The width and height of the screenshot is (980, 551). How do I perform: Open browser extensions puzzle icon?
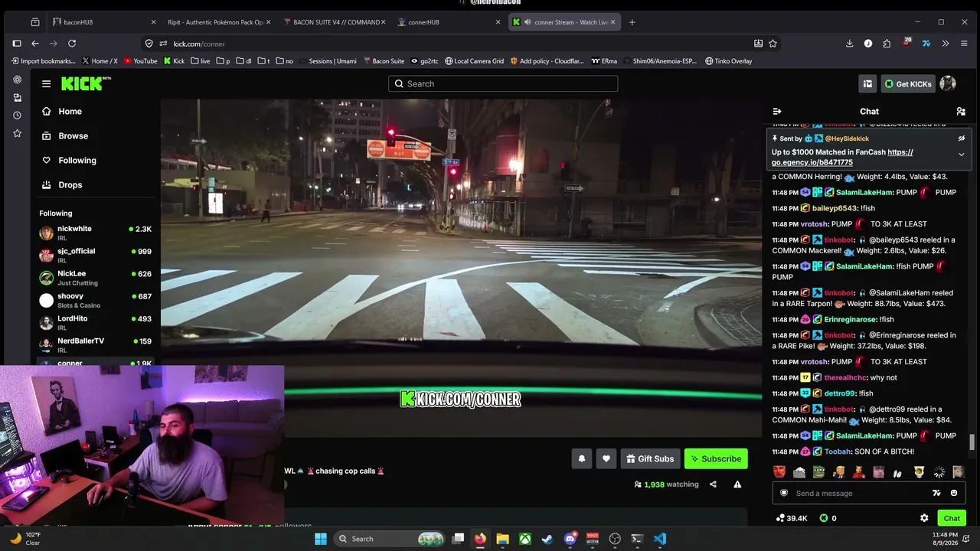[x=887, y=44]
